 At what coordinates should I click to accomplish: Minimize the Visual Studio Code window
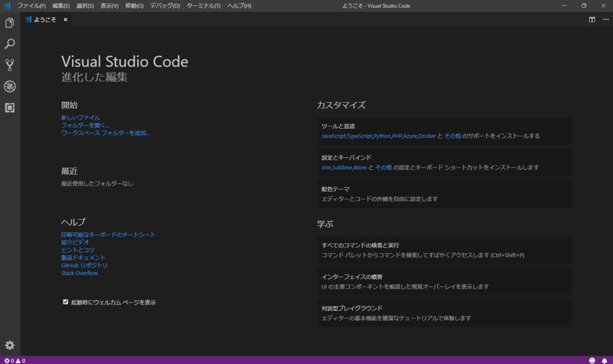[564, 5]
